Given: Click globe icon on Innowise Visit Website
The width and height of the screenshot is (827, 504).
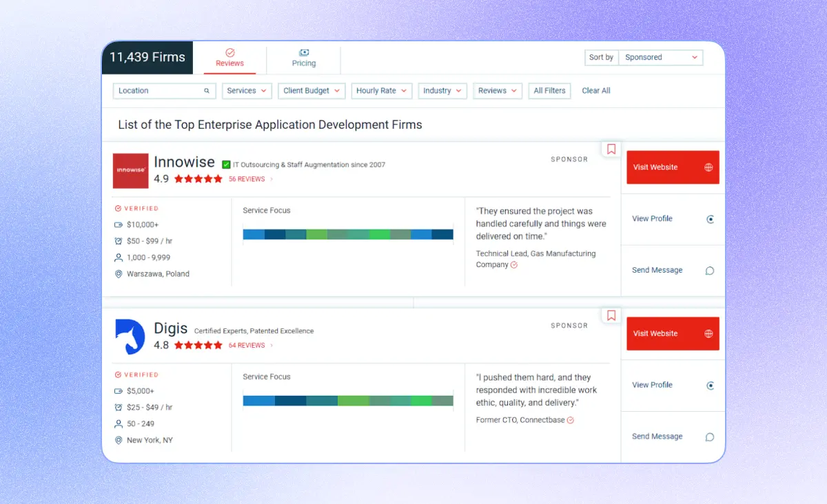Looking at the screenshot, I should pyautogui.click(x=708, y=167).
